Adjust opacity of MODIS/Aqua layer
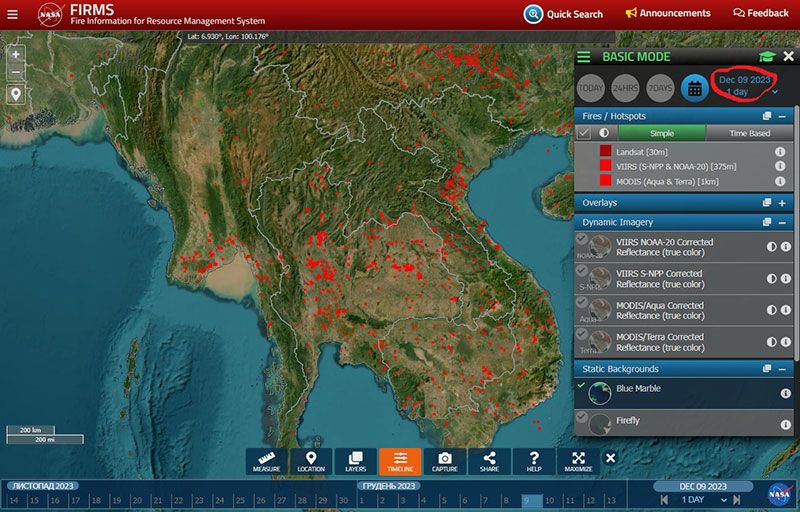This screenshot has width=800, height=512. (771, 310)
